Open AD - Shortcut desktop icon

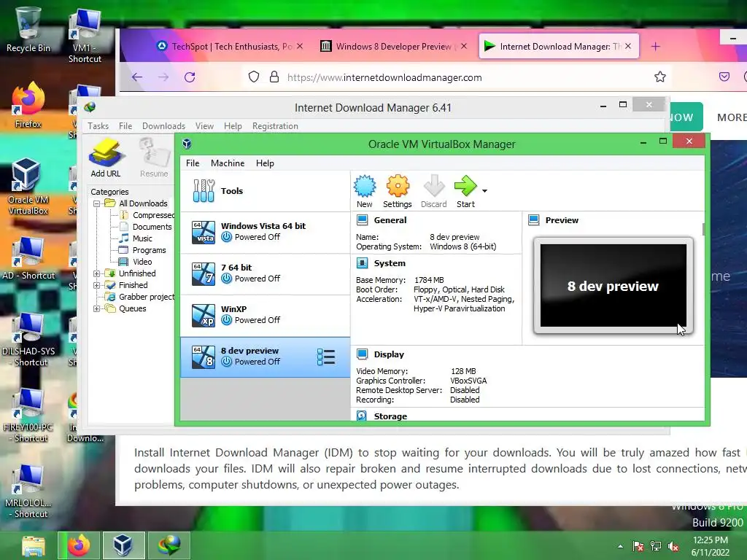28,258
